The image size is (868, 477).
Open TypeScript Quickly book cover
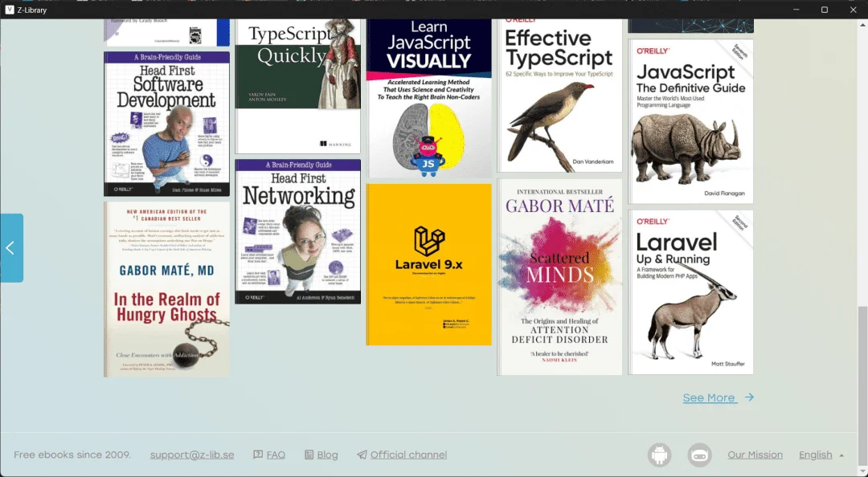298,86
